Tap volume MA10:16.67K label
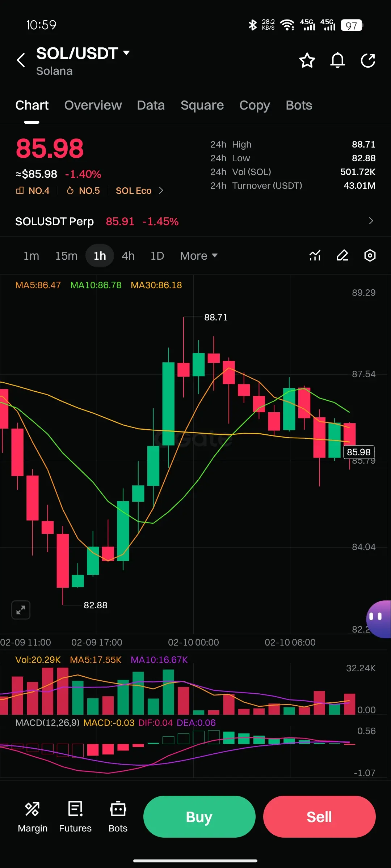 (159, 660)
